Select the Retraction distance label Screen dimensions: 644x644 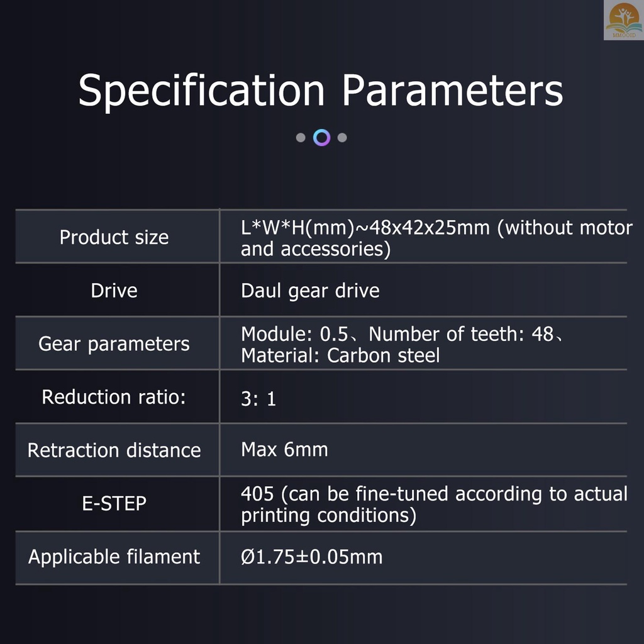pyautogui.click(x=114, y=450)
